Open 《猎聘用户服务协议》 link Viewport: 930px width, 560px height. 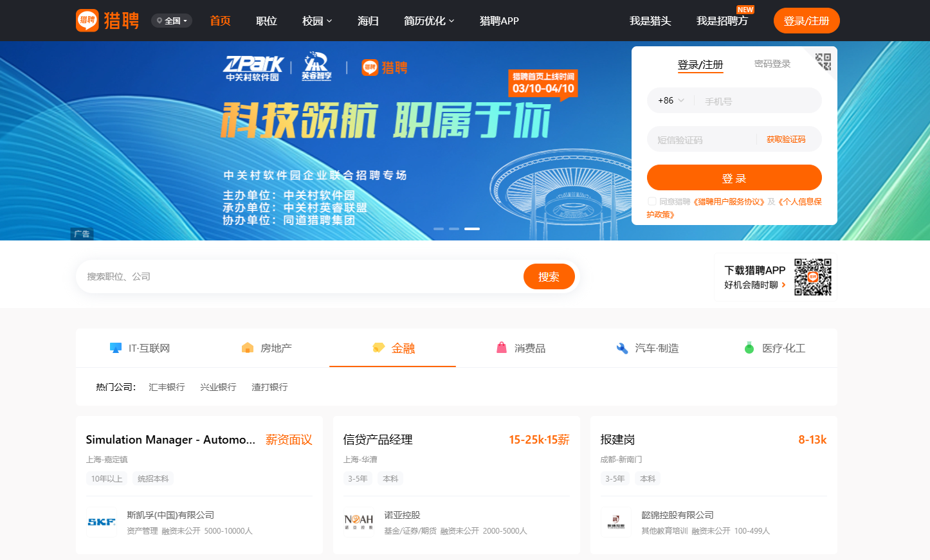[728, 201]
